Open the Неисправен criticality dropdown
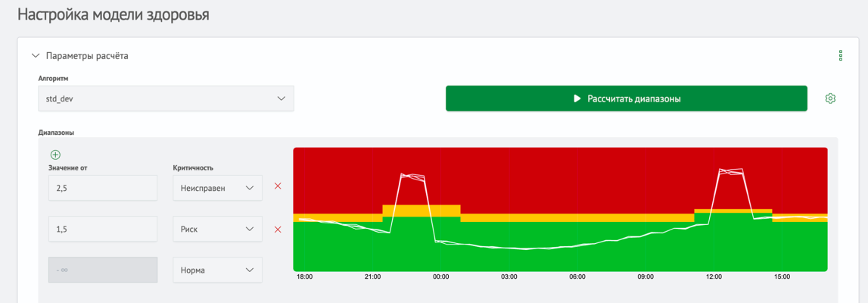Image resolution: width=868 pixels, height=303 pixels. click(217, 189)
